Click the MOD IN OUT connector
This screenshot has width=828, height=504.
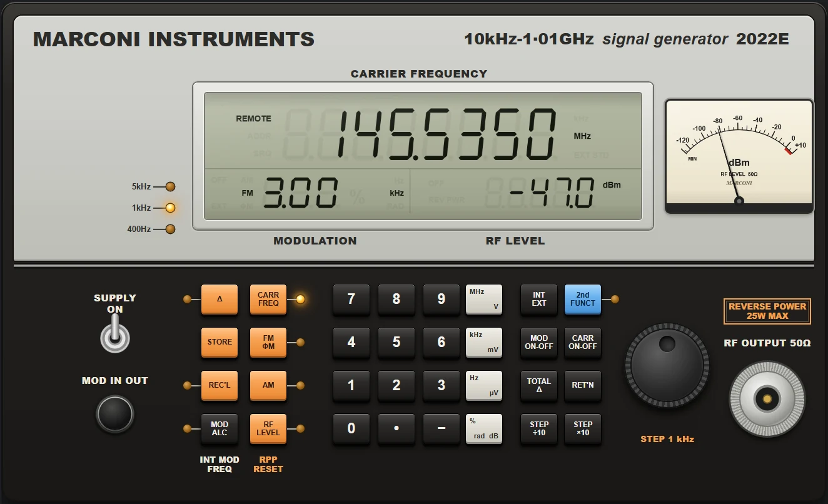point(115,413)
